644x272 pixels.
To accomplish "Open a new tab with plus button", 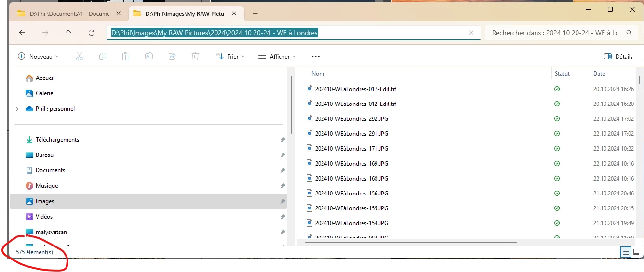I will 255,13.
